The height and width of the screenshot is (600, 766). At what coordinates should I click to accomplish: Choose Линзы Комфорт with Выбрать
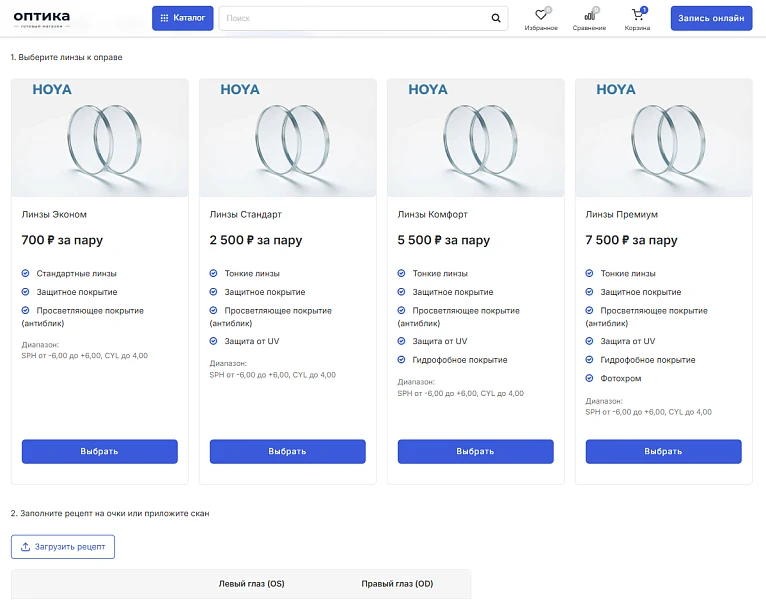476,451
